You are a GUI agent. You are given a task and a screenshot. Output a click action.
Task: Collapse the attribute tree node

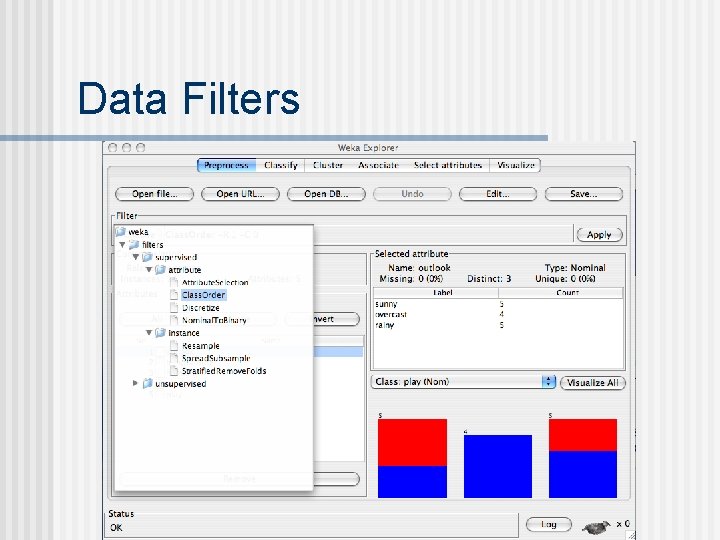click(149, 270)
